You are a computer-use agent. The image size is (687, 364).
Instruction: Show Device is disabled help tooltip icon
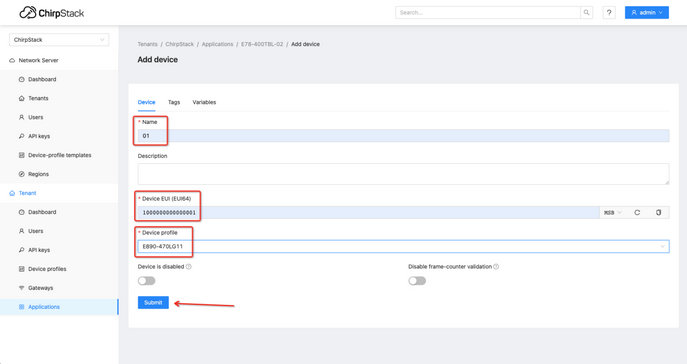pyautogui.click(x=188, y=266)
